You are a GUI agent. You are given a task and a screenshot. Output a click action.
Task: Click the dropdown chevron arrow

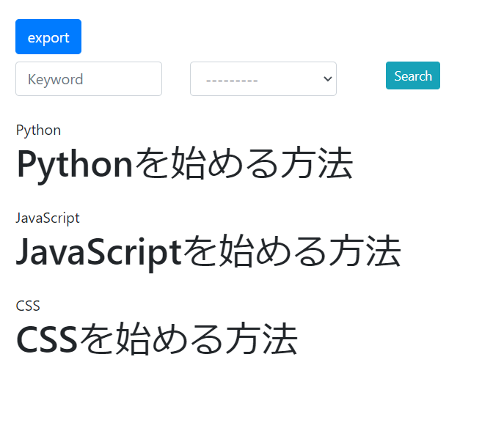(327, 78)
